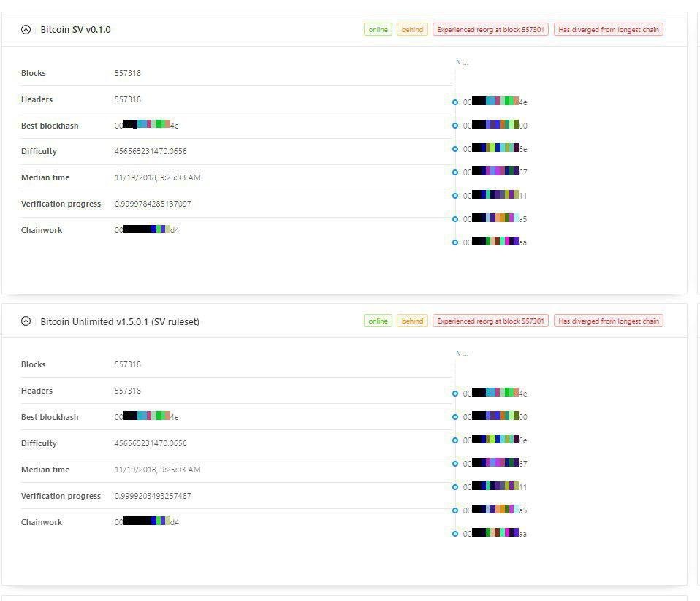Click 'Experienced reorg at block 557301' on Bitcoin Unlimited
Viewport: 700px width, 601px height.
[490, 321]
